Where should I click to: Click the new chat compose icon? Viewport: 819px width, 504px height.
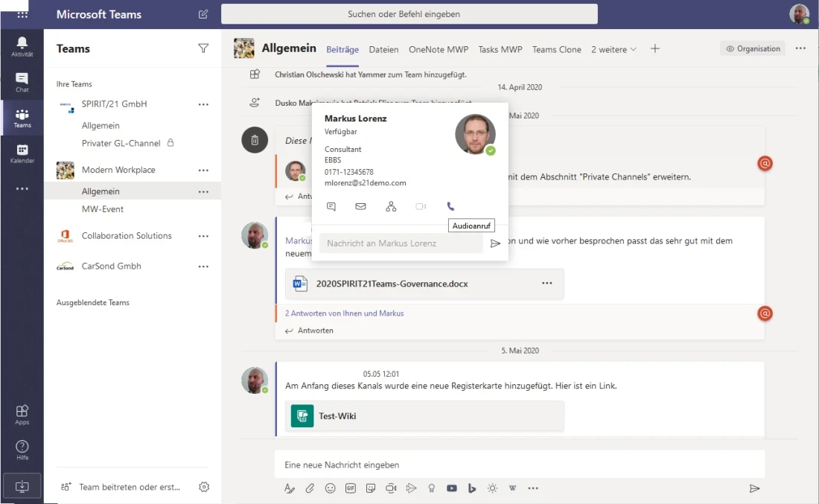[x=204, y=14]
